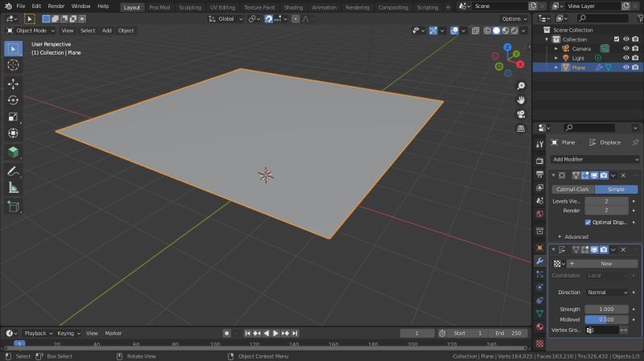
Task: Open the Global transform orientation dropdown
Action: (225, 18)
